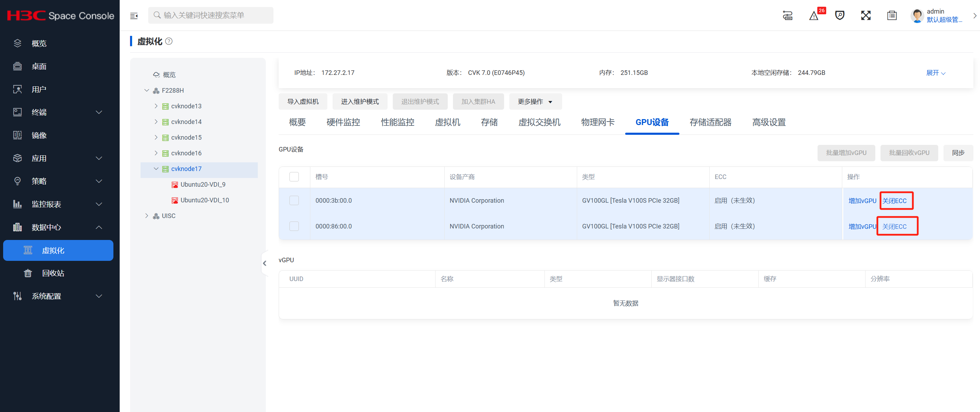Click the search magnifier icon
Screen dimensions: 980x412
pyautogui.click(x=157, y=15)
